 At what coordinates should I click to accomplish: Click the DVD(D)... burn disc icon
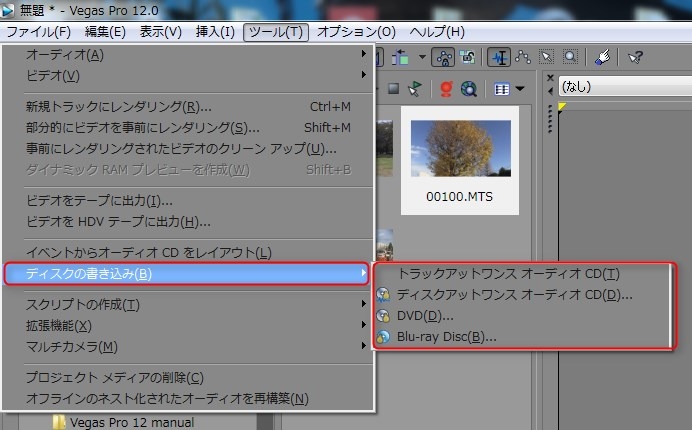(384, 316)
